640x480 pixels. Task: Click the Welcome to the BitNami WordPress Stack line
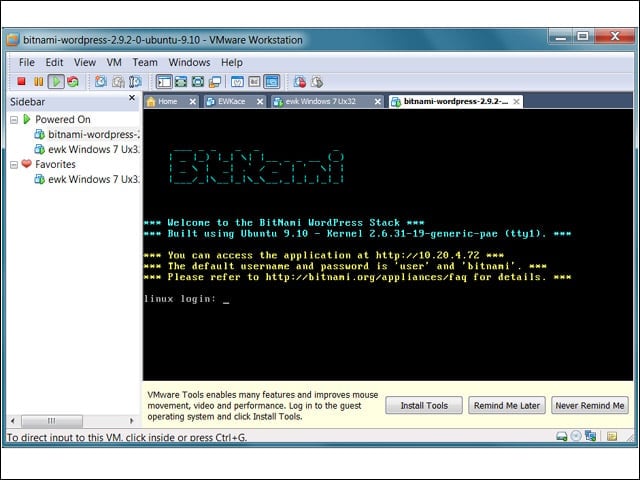point(284,222)
